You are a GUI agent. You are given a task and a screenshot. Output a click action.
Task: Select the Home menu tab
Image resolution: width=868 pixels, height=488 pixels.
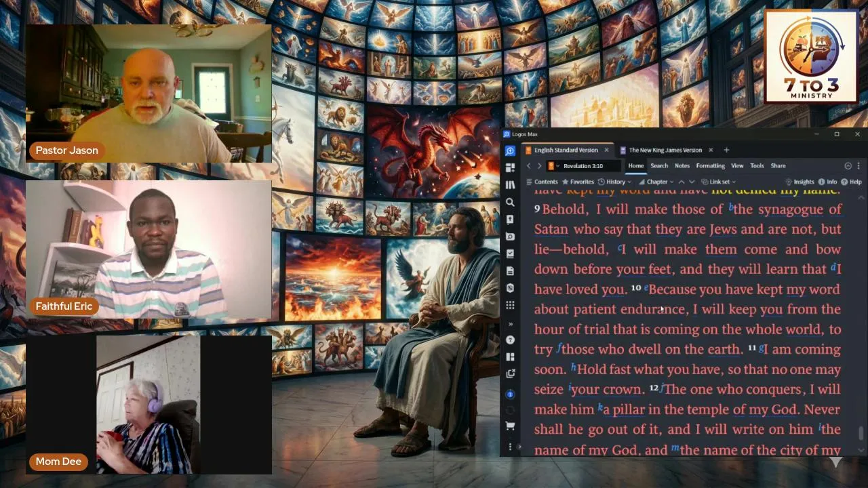coord(635,166)
